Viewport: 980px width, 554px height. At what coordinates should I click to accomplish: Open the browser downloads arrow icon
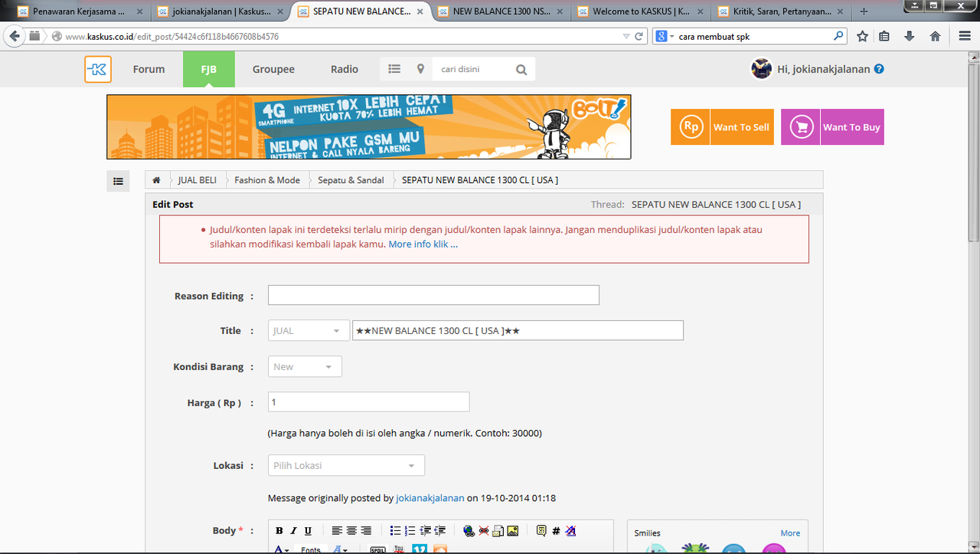pyautogui.click(x=910, y=36)
